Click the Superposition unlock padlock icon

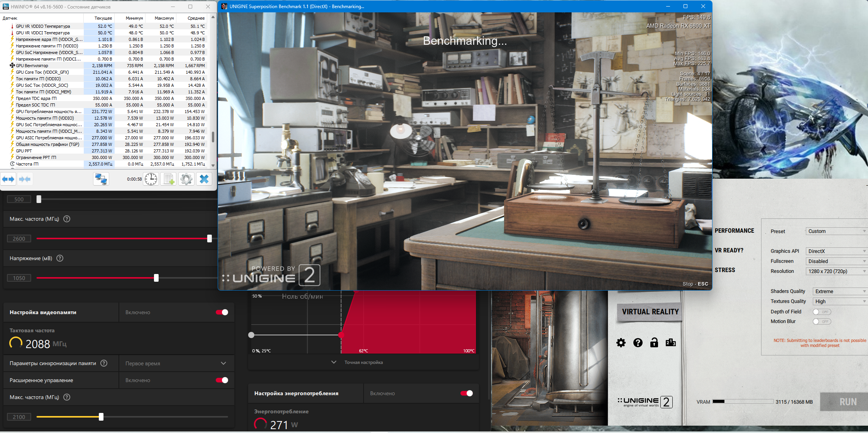click(654, 343)
